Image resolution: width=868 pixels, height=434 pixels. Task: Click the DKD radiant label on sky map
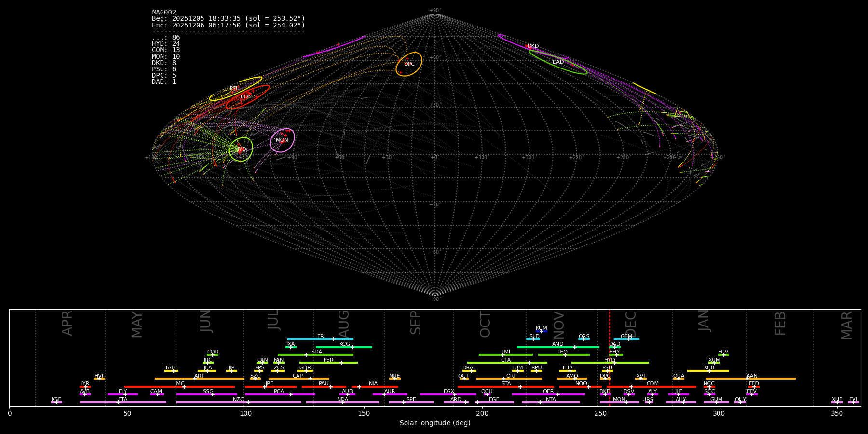point(533,46)
